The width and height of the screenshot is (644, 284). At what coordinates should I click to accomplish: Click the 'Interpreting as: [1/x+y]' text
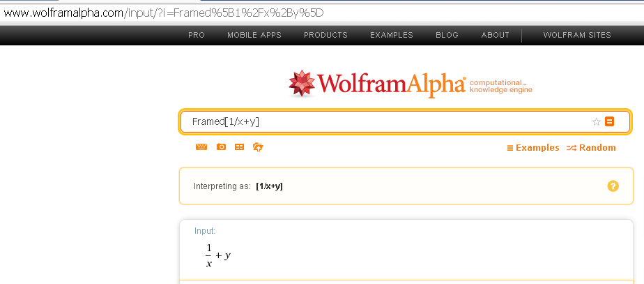[x=238, y=186]
